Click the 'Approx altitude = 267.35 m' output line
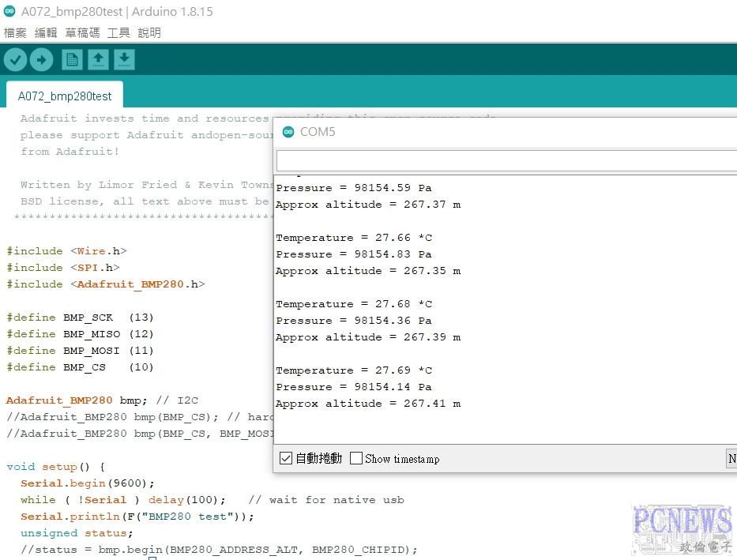The width and height of the screenshot is (737, 560). tap(368, 271)
